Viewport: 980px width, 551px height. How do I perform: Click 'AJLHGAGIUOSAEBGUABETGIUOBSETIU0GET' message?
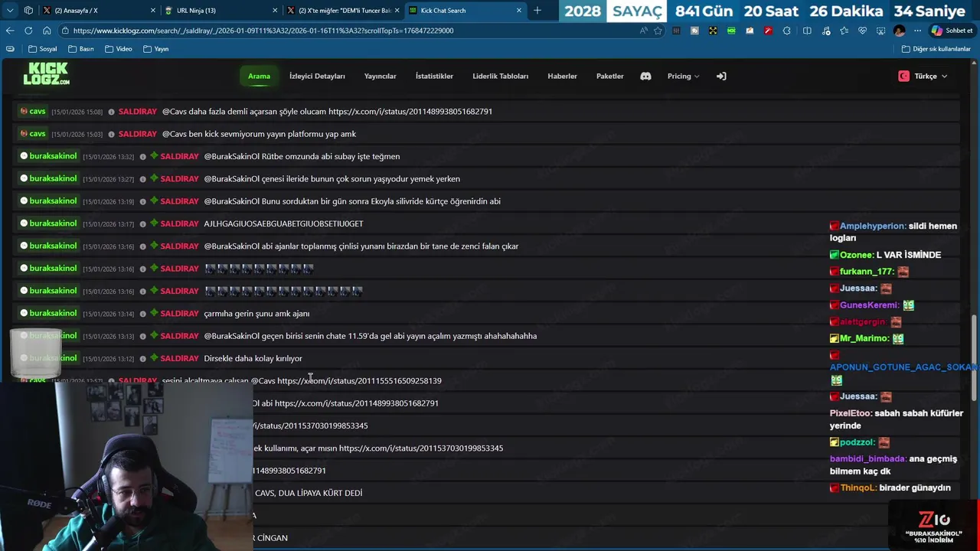(283, 223)
